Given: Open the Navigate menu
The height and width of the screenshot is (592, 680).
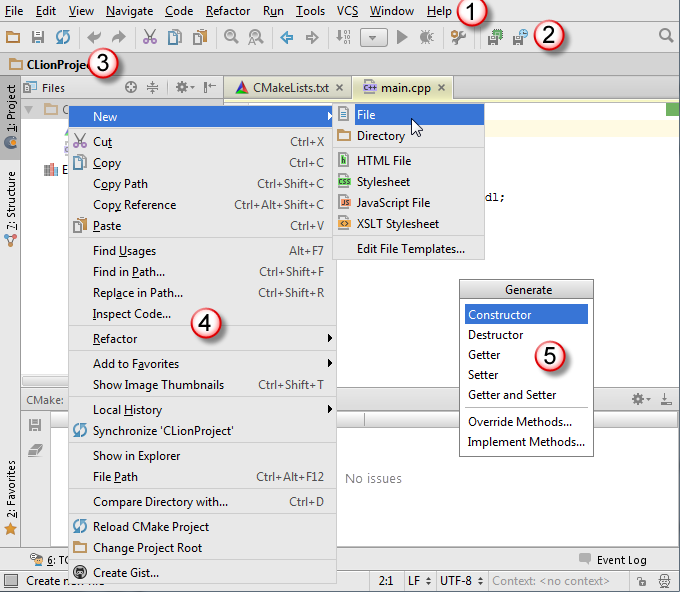Looking at the screenshot, I should [129, 11].
